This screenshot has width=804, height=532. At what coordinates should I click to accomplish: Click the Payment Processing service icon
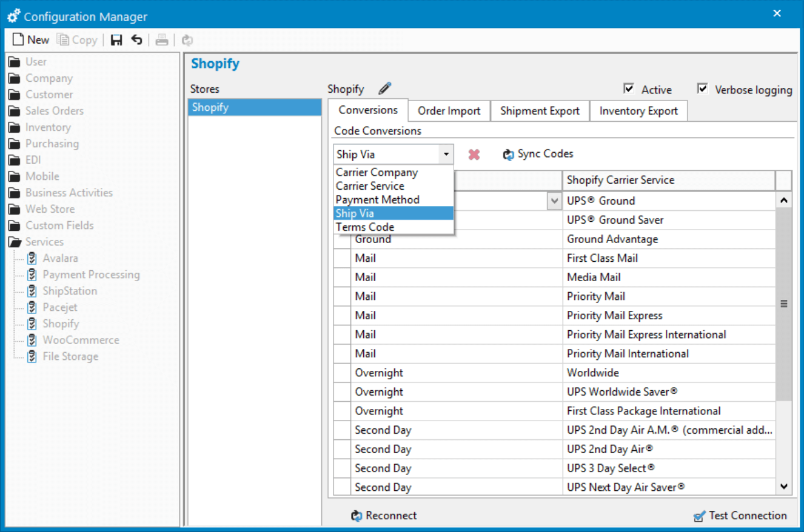(x=32, y=274)
